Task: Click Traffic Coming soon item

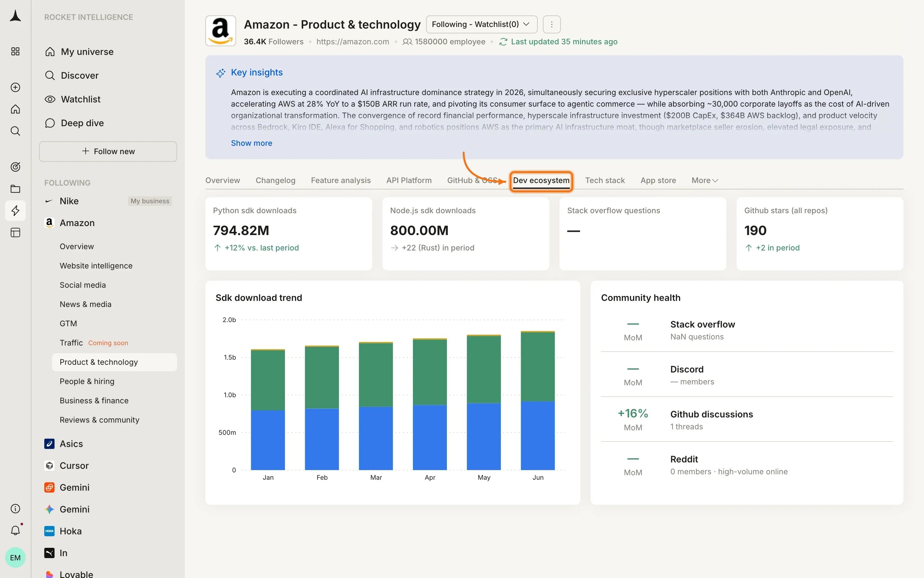Action: tap(94, 343)
